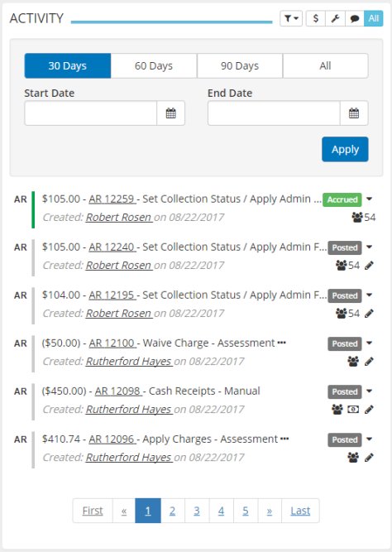Open the AR 12195 link

coord(112,295)
